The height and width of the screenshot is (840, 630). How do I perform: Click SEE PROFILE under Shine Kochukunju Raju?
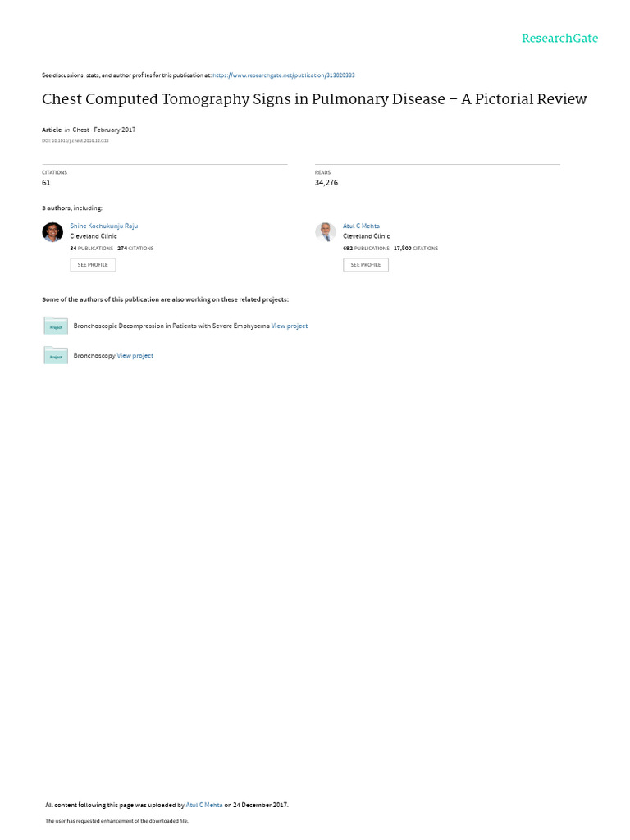tap(93, 265)
